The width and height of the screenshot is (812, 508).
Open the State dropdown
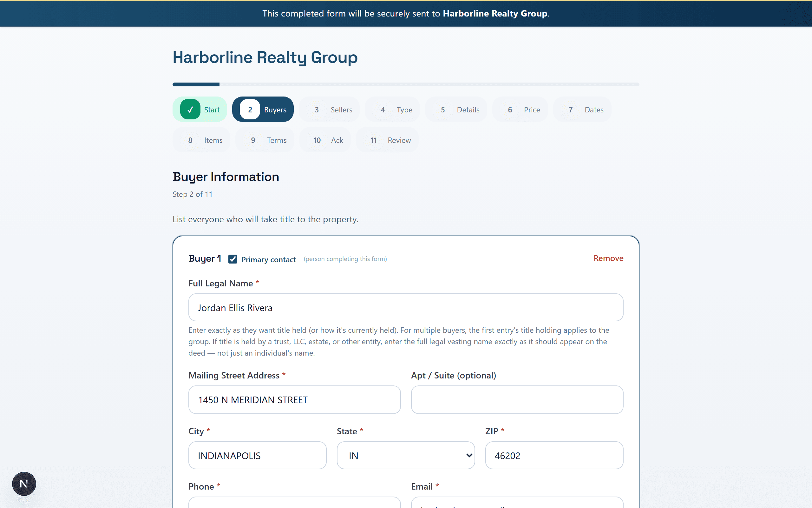pos(406,455)
